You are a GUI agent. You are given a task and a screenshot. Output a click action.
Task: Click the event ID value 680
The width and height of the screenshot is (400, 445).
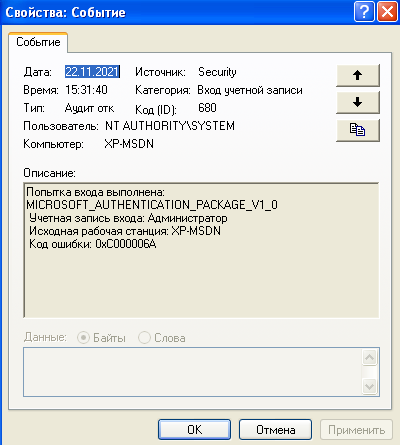point(207,108)
